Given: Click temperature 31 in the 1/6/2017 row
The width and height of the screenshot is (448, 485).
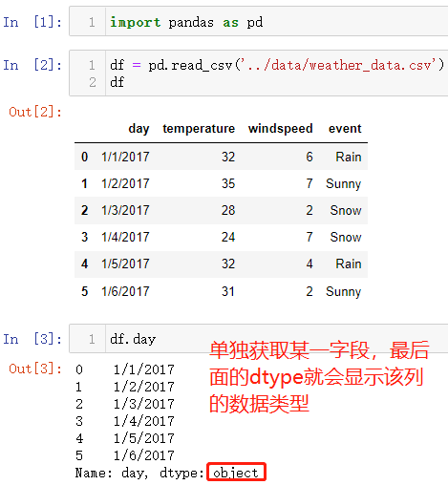Looking at the screenshot, I should tap(228, 291).
